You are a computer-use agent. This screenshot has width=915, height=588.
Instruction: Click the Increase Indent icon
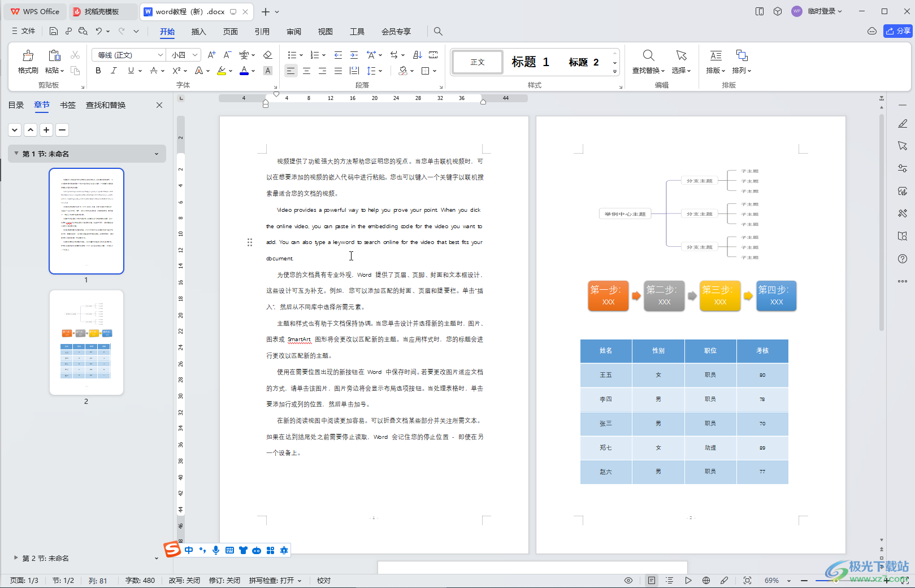click(x=354, y=55)
